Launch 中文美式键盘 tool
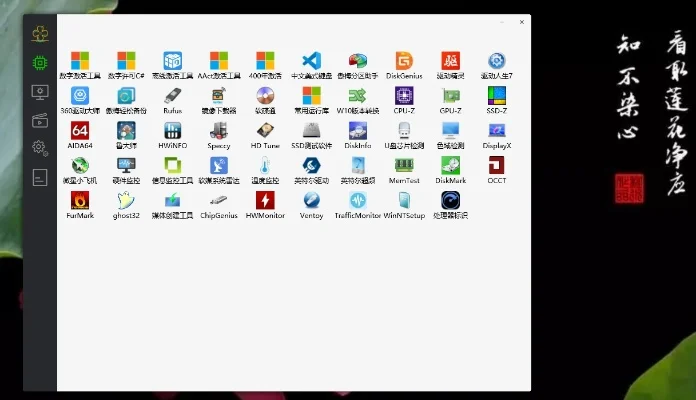The width and height of the screenshot is (696, 400). [311, 66]
